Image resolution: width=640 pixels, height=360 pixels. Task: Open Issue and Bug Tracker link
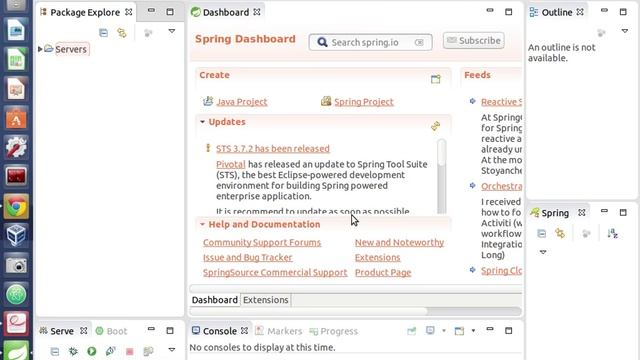point(248,258)
